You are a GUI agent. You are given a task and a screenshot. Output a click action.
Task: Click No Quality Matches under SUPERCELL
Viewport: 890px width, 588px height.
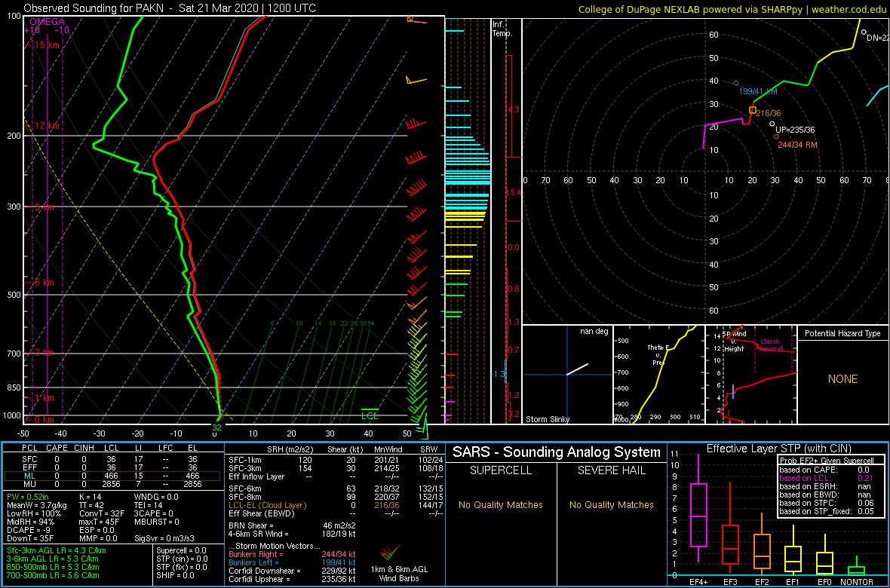[x=501, y=504]
